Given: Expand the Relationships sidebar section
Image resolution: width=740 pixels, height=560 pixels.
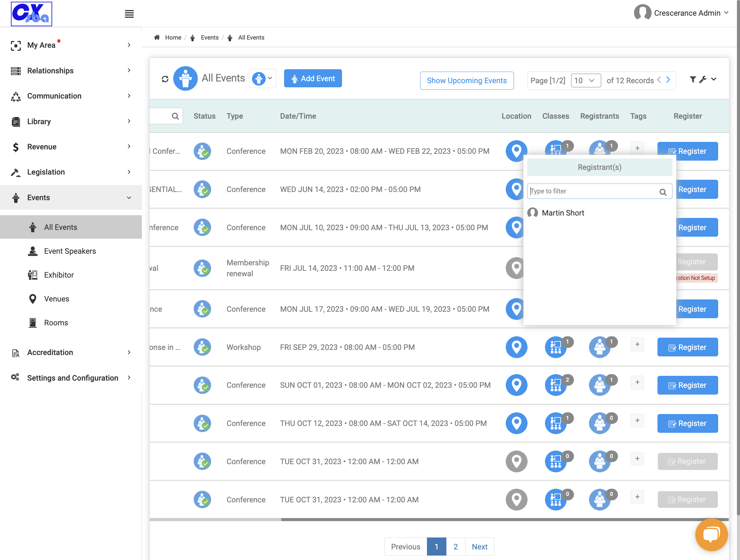Looking at the screenshot, I should coord(71,71).
